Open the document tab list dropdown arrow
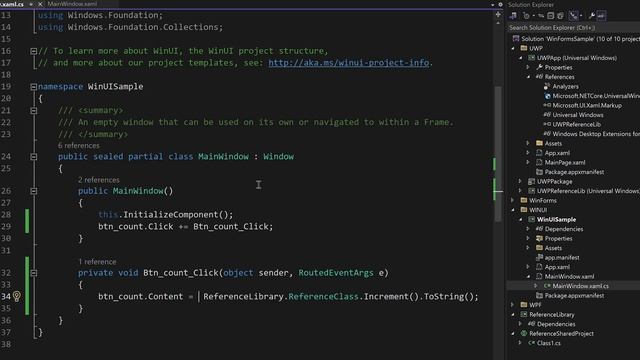Viewport: 640px width, 360px height. 493,4
